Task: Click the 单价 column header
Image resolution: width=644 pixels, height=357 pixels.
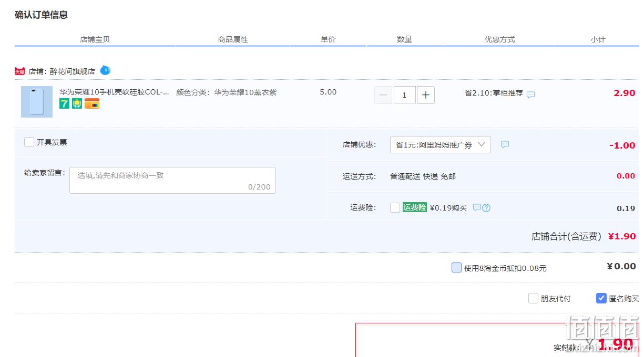Action: (328, 39)
